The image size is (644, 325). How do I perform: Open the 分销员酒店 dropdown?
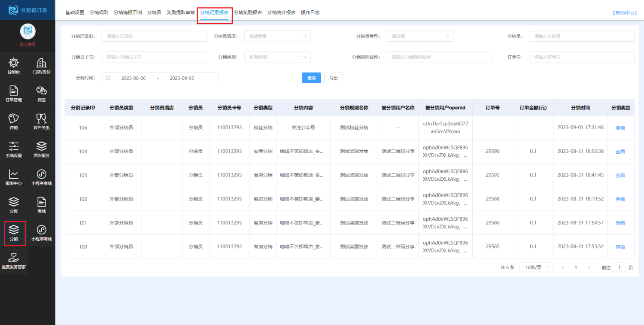click(x=277, y=36)
